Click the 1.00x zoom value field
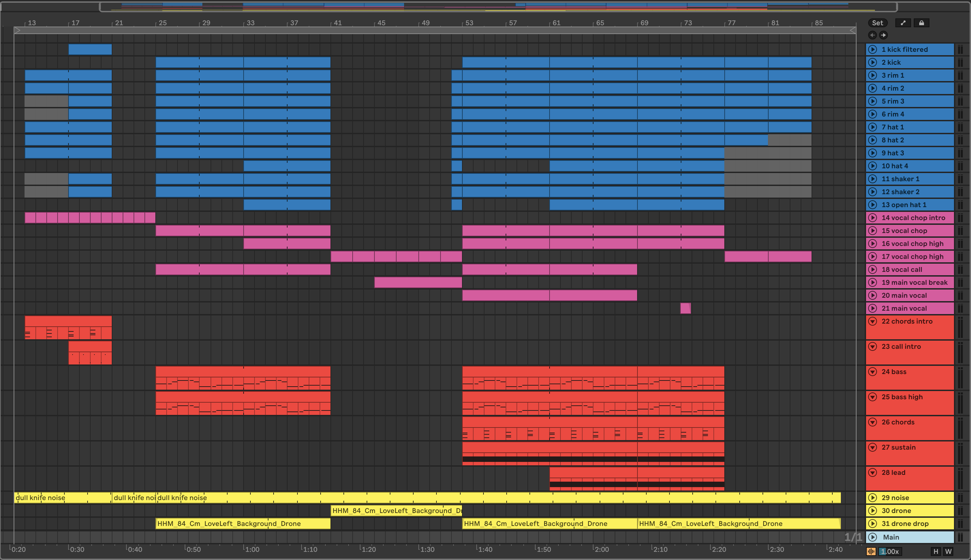Screen dimensions: 971x560 (890, 551)
